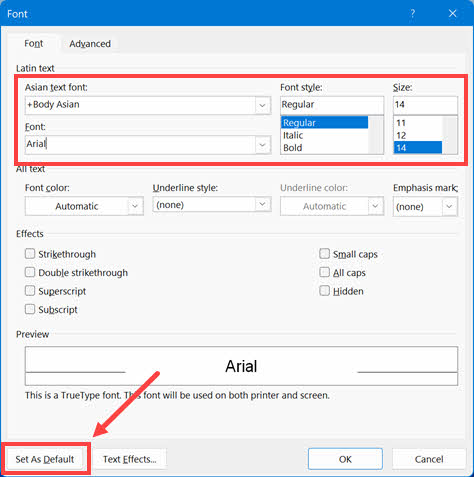This screenshot has width=474, height=477.
Task: Open the Asian text font dropdown
Action: pos(262,105)
